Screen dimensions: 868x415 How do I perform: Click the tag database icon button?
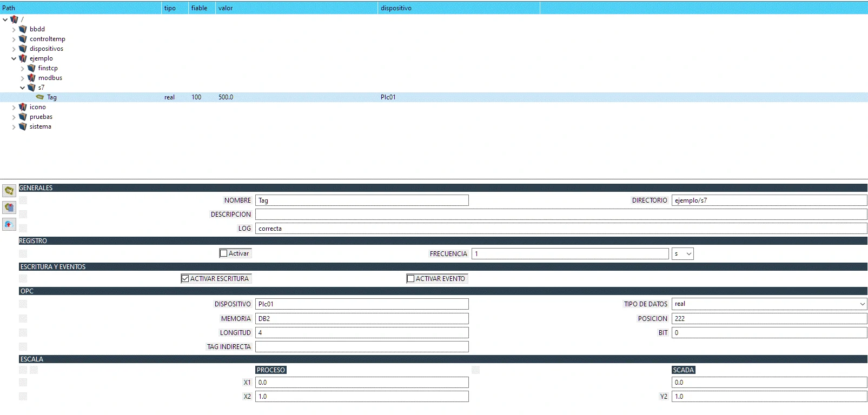point(9,207)
